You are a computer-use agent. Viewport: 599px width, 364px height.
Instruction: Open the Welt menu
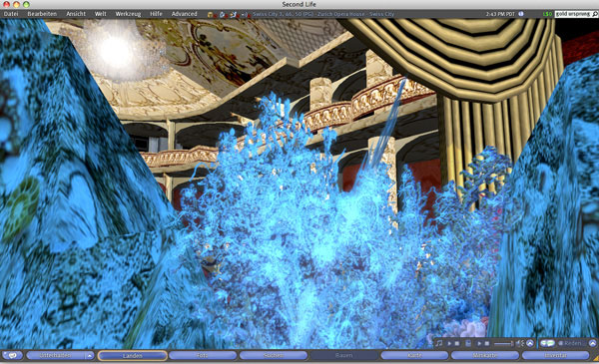(100, 14)
